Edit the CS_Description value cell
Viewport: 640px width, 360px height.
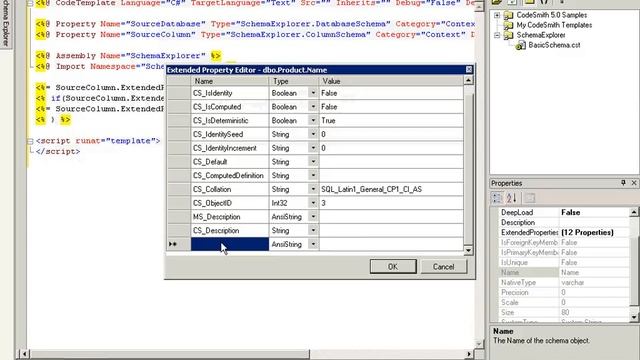pyautogui.click(x=391, y=230)
